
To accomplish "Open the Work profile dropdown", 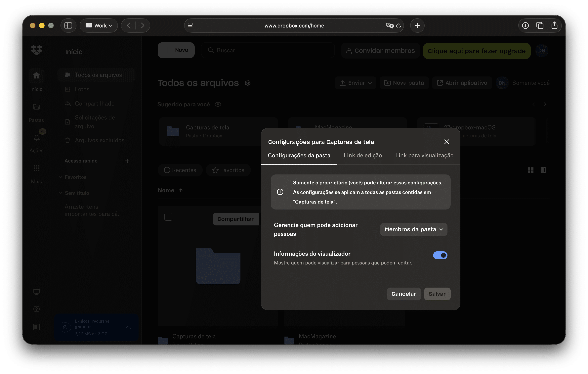I will (x=99, y=25).
